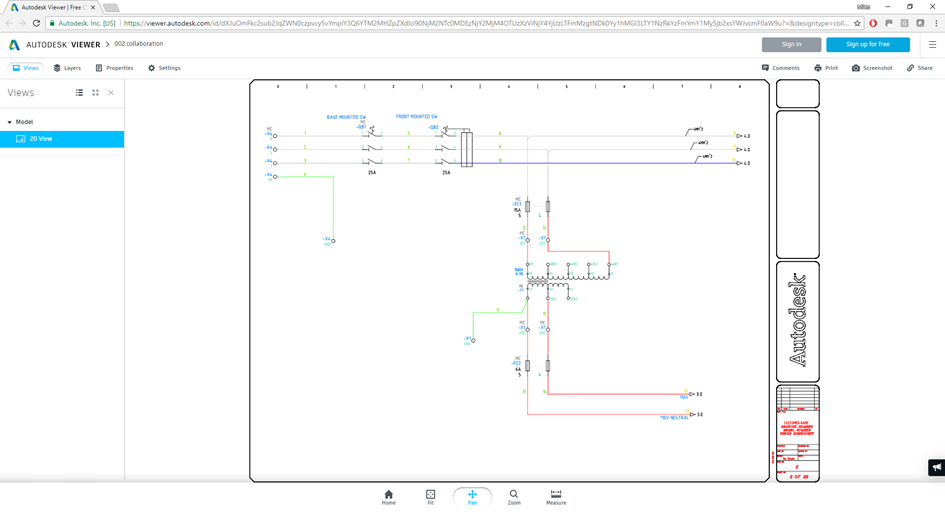Choose the Zoom tool
The height and width of the screenshot is (512, 945).
tap(513, 497)
